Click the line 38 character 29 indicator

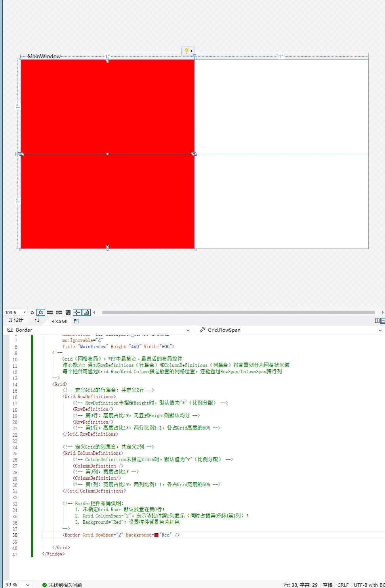click(x=301, y=585)
